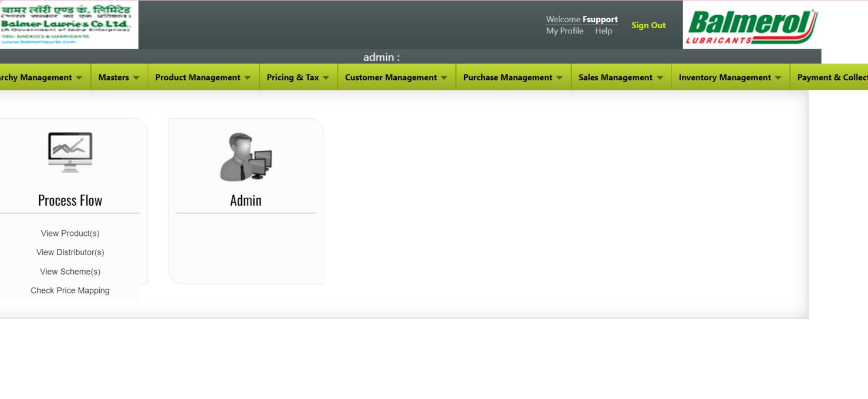Click the 'admin :' label in header bar
The height and width of the screenshot is (399, 868).
click(x=381, y=57)
